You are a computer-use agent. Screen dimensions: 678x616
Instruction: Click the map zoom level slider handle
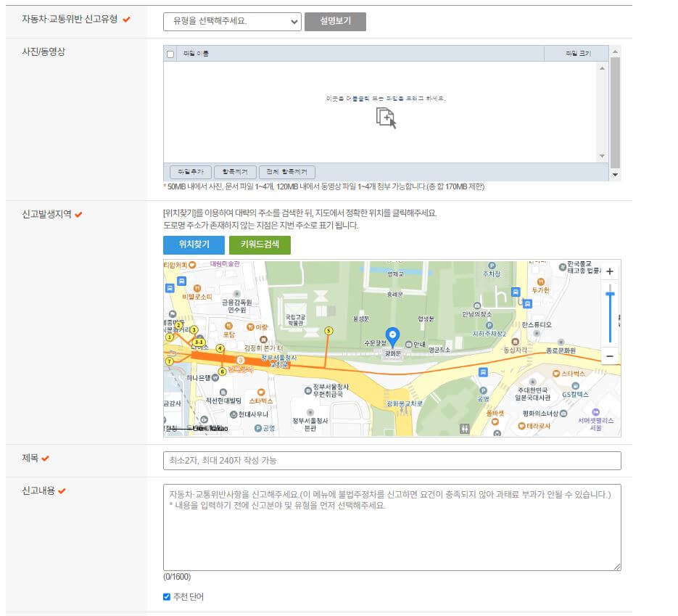[610, 295]
